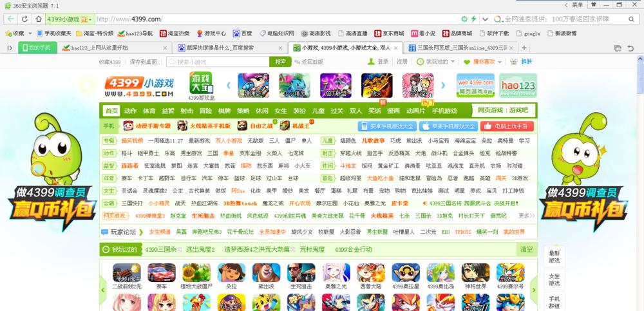Click left arrow of top game carousel

click(229, 86)
